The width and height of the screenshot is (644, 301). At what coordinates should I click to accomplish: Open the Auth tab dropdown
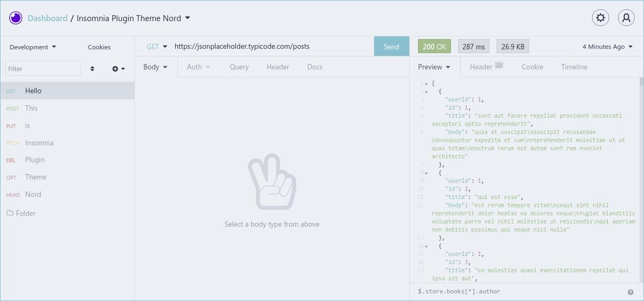pos(199,67)
